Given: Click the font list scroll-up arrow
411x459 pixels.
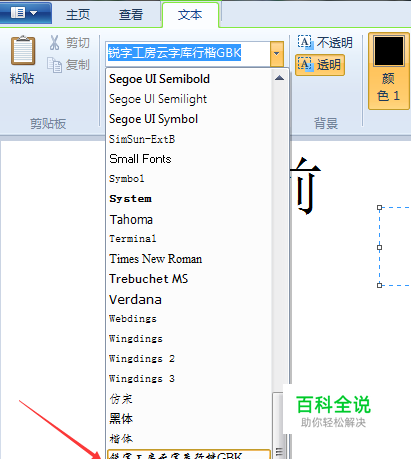Looking at the screenshot, I should (x=279, y=78).
